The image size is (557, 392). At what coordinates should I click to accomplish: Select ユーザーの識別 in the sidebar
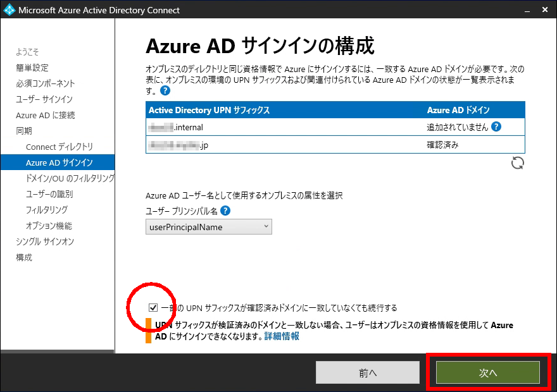pos(49,194)
